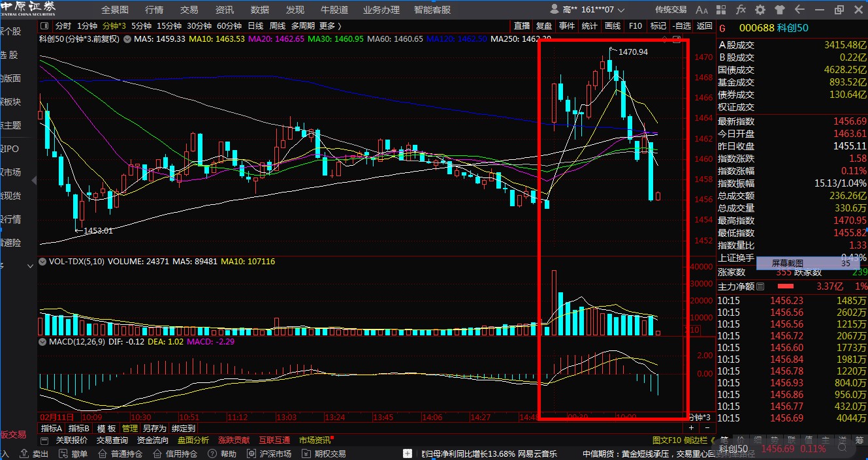868x460 pixels.
Task: Open the multi-window layout grid icon
Action: 722,10
